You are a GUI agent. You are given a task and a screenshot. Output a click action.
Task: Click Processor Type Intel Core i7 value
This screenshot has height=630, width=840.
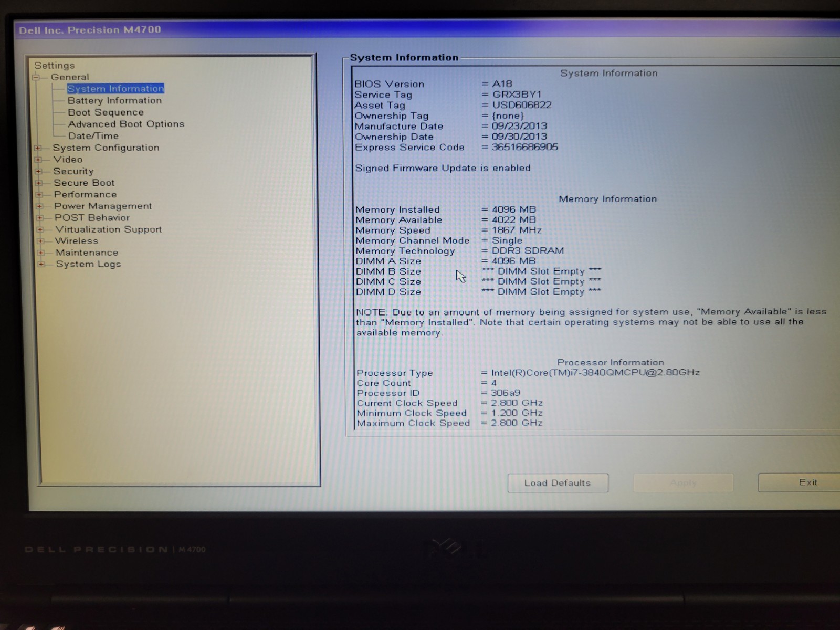pos(595,372)
